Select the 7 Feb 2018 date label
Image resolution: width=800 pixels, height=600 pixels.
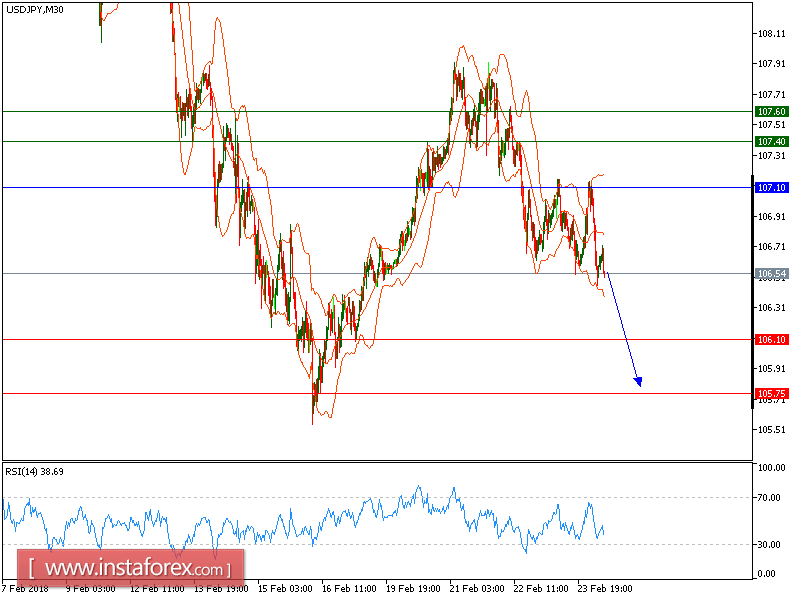tap(24, 589)
